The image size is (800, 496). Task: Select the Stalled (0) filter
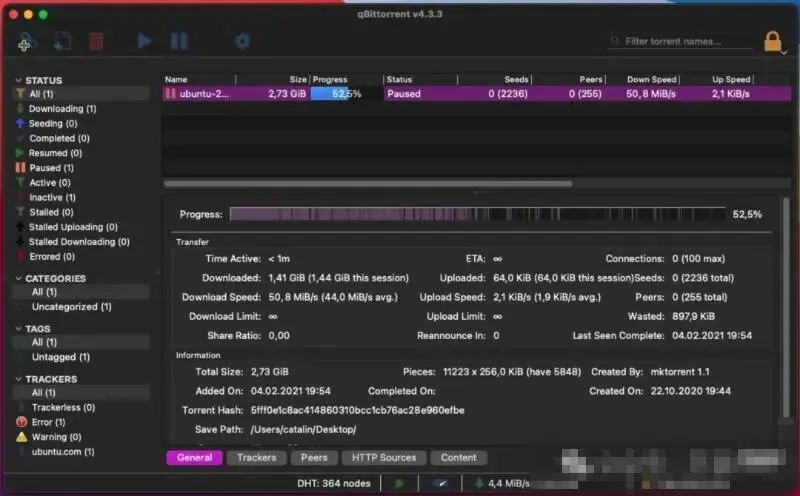[x=82, y=212]
